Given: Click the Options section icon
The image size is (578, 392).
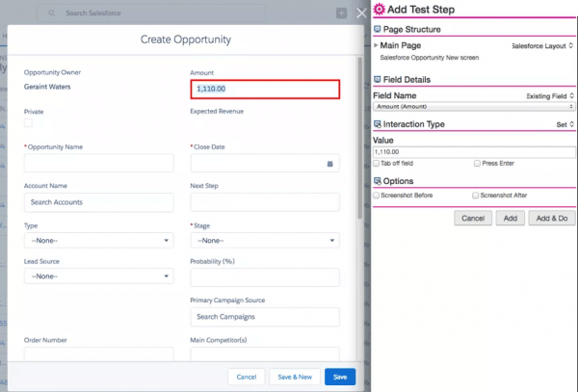Looking at the screenshot, I should coord(377,181).
